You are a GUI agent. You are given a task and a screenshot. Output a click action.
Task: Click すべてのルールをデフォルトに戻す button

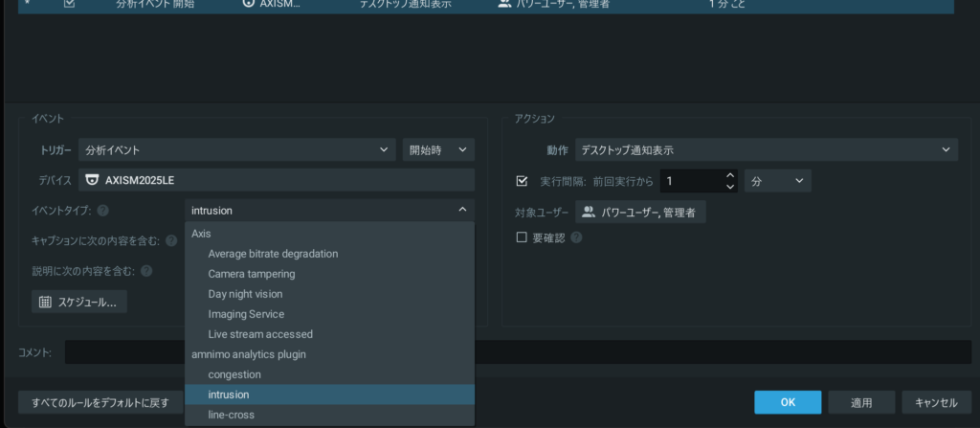click(100, 402)
